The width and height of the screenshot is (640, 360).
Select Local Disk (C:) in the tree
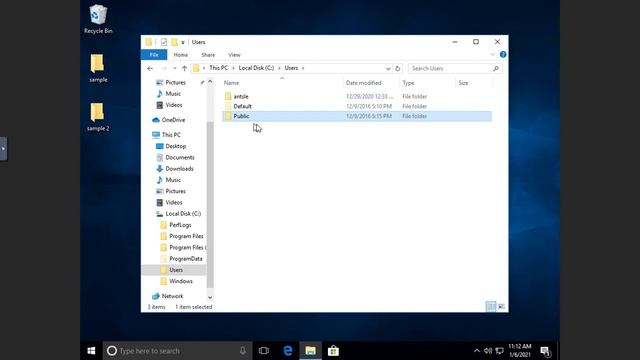point(183,213)
